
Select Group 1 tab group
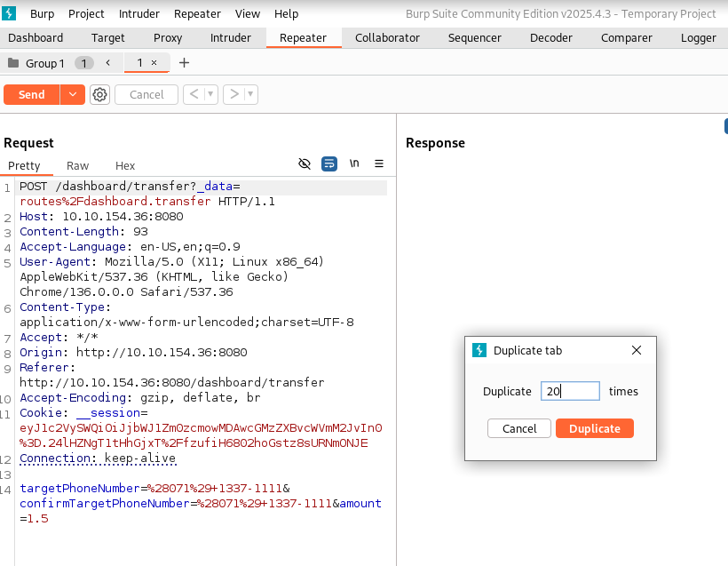[x=44, y=63]
